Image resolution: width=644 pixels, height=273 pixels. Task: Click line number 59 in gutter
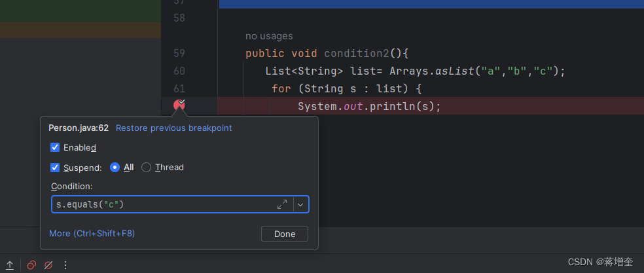point(179,54)
